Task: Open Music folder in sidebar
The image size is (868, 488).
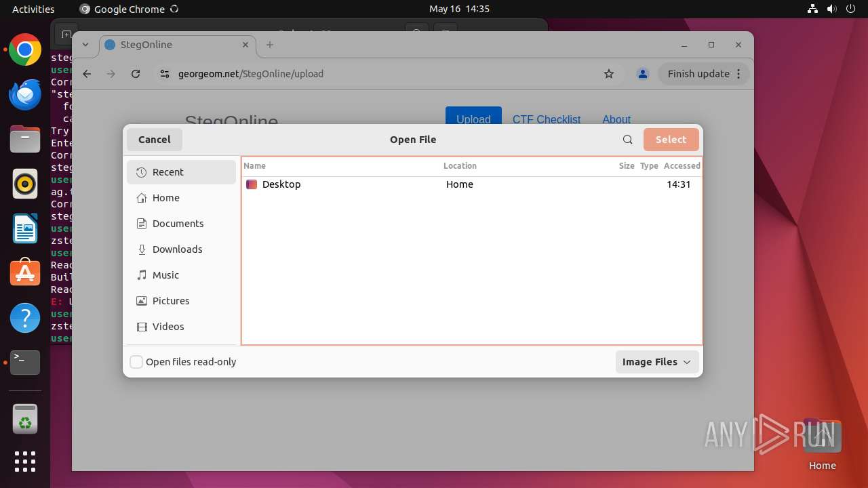Action: pyautogui.click(x=181, y=275)
